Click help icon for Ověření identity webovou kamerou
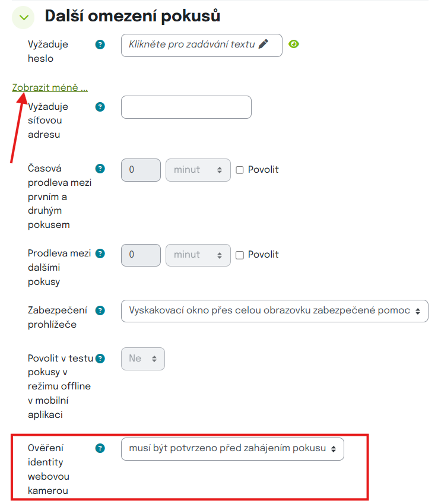 pyautogui.click(x=100, y=448)
